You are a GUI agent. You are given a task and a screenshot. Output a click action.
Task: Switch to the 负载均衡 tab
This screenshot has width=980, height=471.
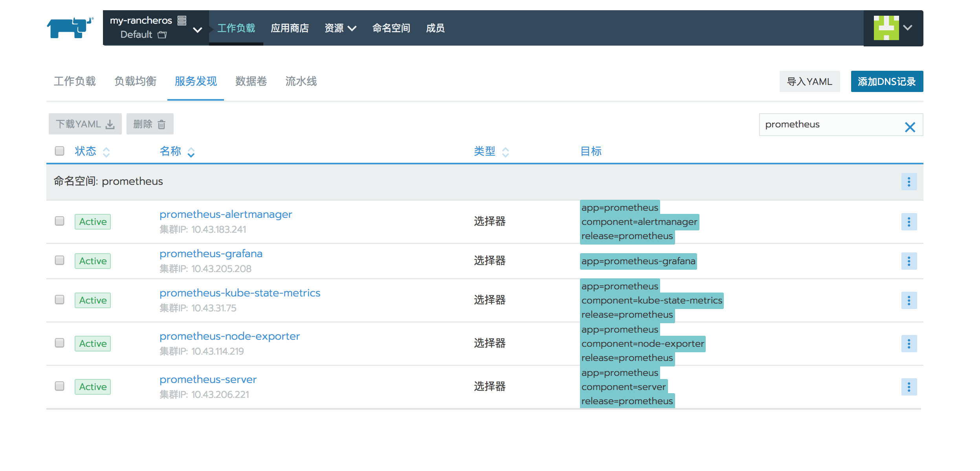[135, 81]
